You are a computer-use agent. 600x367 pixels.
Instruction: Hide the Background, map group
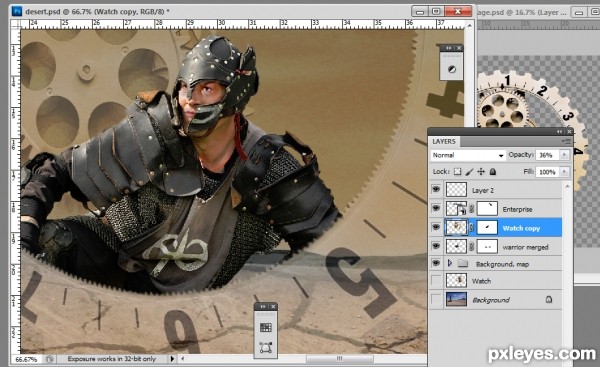click(x=436, y=263)
